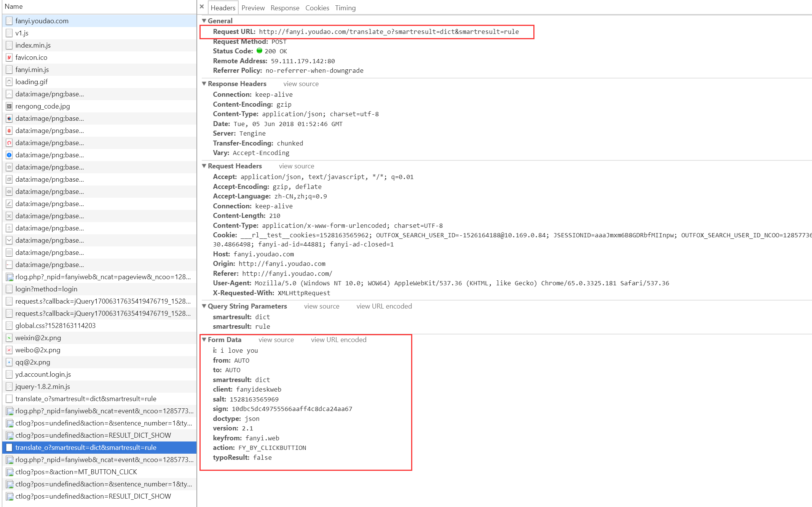Screen dimensions: 812x507
Task: Click view source next to Form Data
Action: tap(276, 340)
